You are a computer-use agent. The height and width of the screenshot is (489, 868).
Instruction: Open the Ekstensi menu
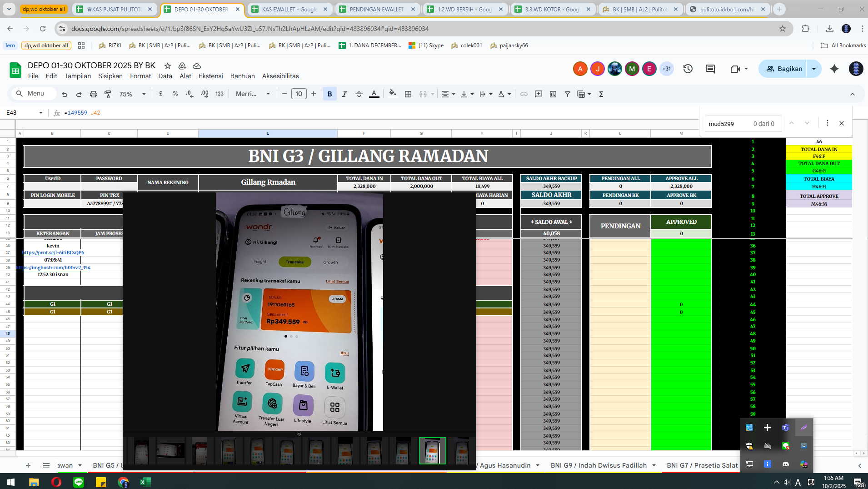tap(211, 76)
